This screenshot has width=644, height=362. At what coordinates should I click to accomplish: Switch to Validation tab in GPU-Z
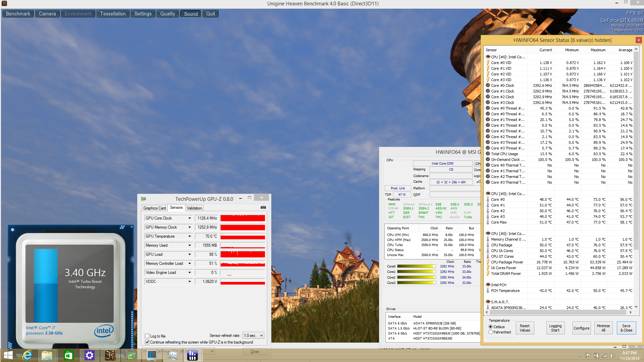tap(194, 208)
